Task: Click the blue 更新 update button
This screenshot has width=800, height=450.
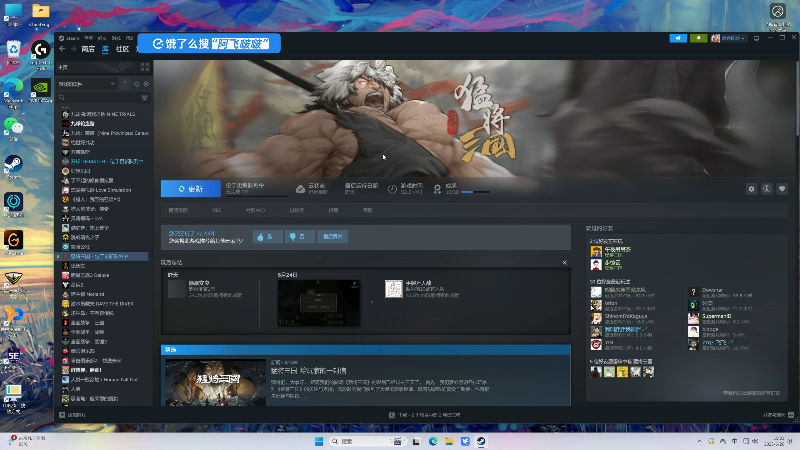Action: point(191,189)
